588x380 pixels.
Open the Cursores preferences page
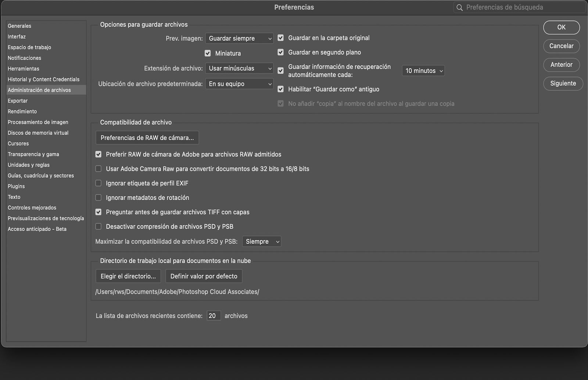click(x=18, y=143)
